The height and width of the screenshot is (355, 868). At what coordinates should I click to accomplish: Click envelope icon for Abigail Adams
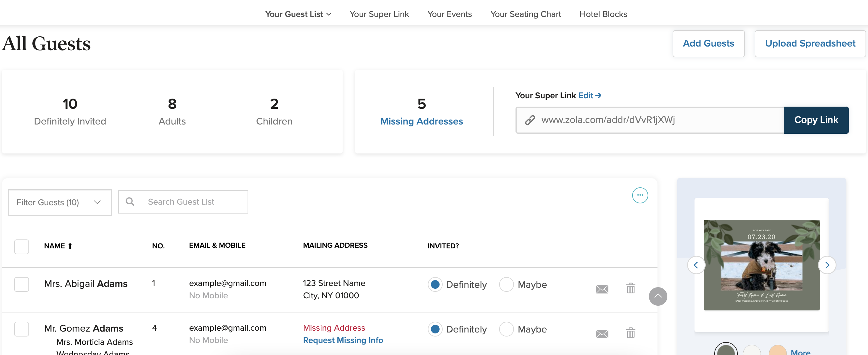(602, 289)
